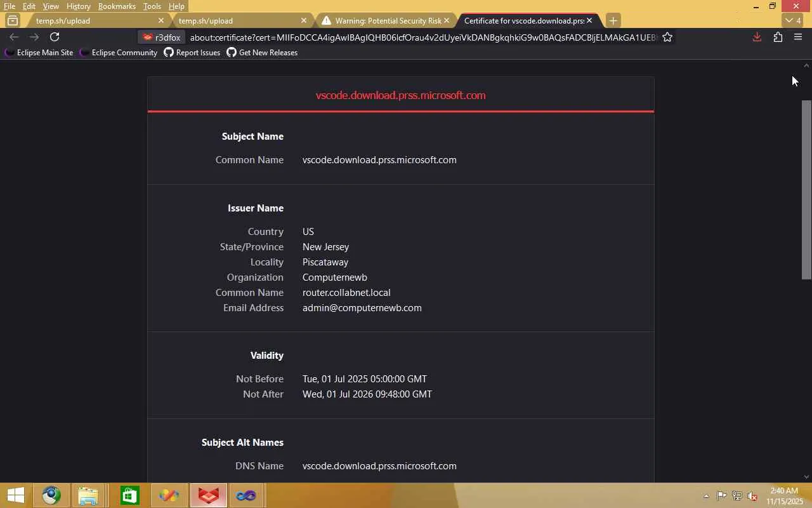Click issuer organization value 'Computernewb'
812x508 pixels.
click(335, 277)
